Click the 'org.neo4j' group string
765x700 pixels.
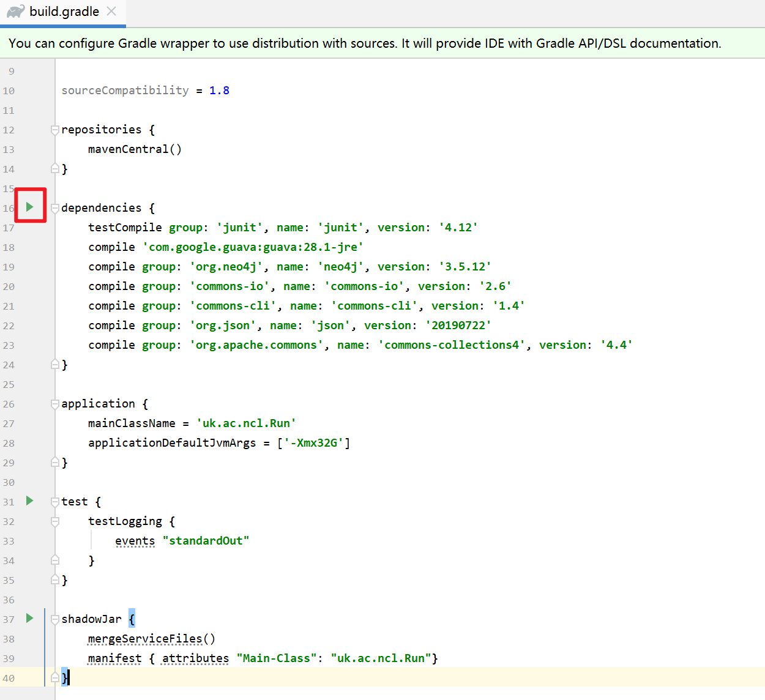pyautogui.click(x=226, y=267)
